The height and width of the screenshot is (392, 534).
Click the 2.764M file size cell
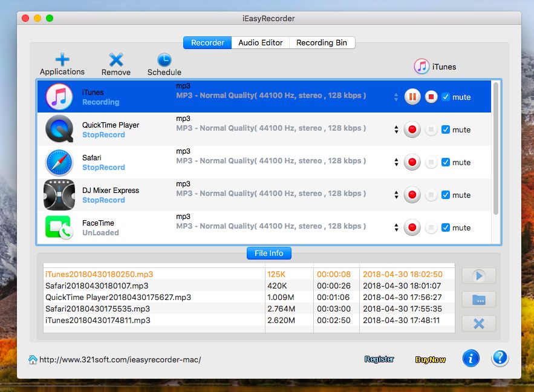point(281,309)
